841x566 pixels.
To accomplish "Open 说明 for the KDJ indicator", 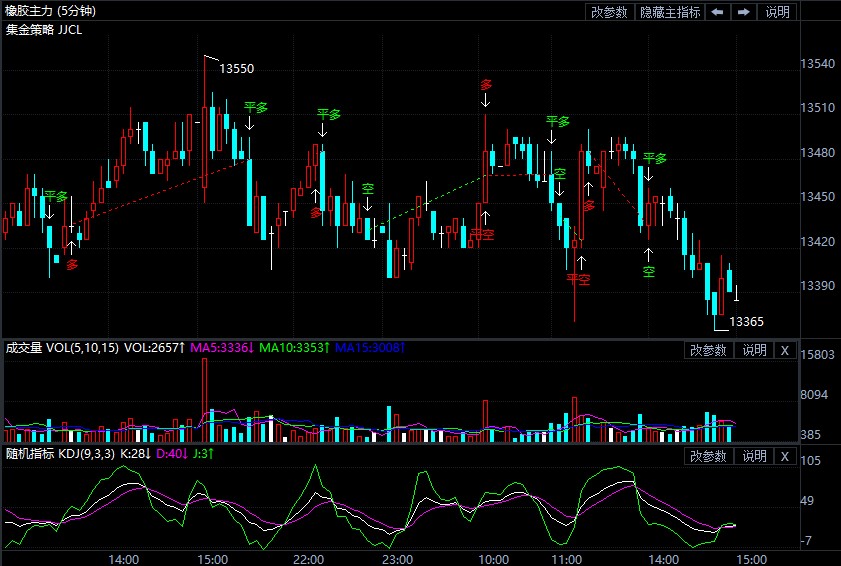I will 753,456.
